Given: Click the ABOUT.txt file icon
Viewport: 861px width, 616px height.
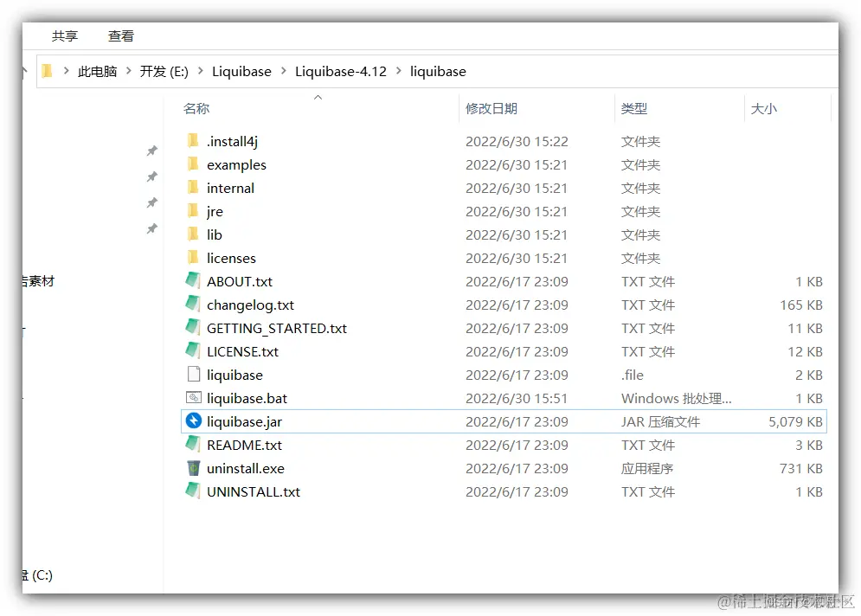Looking at the screenshot, I should [x=193, y=280].
